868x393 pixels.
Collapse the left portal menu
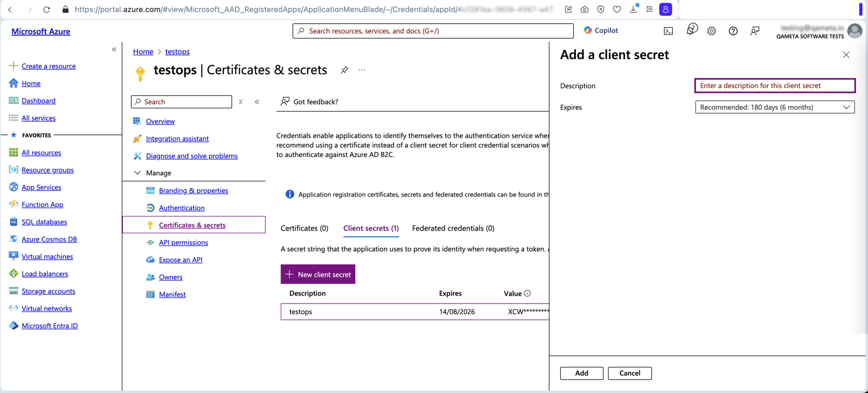pos(114,49)
